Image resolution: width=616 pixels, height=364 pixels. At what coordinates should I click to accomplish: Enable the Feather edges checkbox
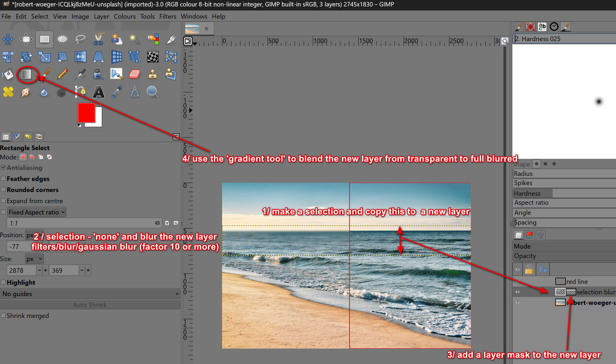(4, 178)
